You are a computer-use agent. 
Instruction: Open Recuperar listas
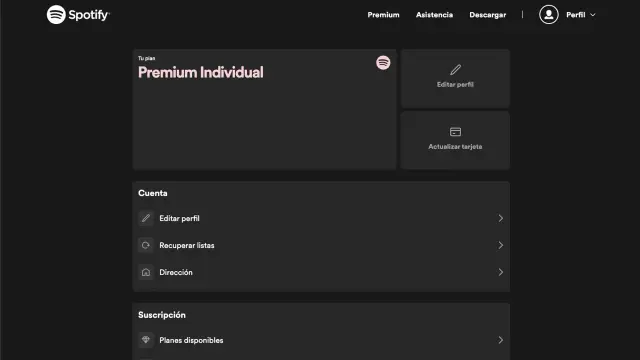321,245
